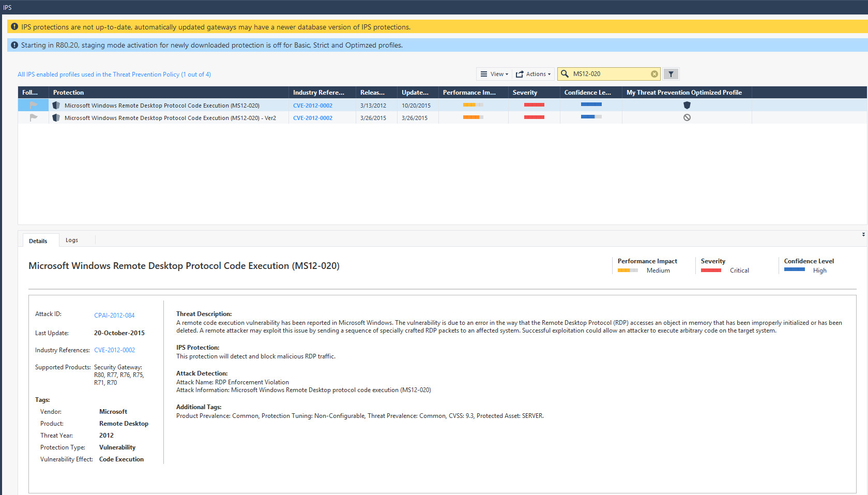
Task: Click Vulnerability Effect value Code Execution
Action: (x=121, y=459)
